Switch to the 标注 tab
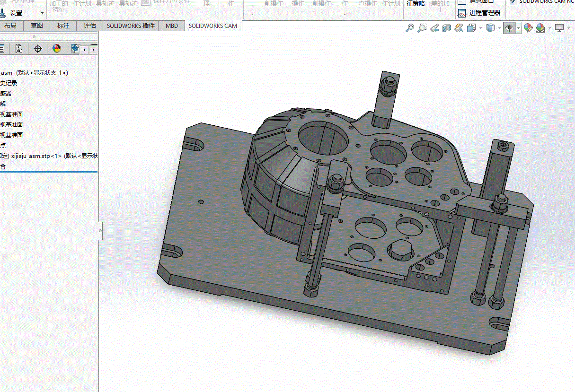Image resolution: width=575 pixels, height=392 pixels. (63, 26)
